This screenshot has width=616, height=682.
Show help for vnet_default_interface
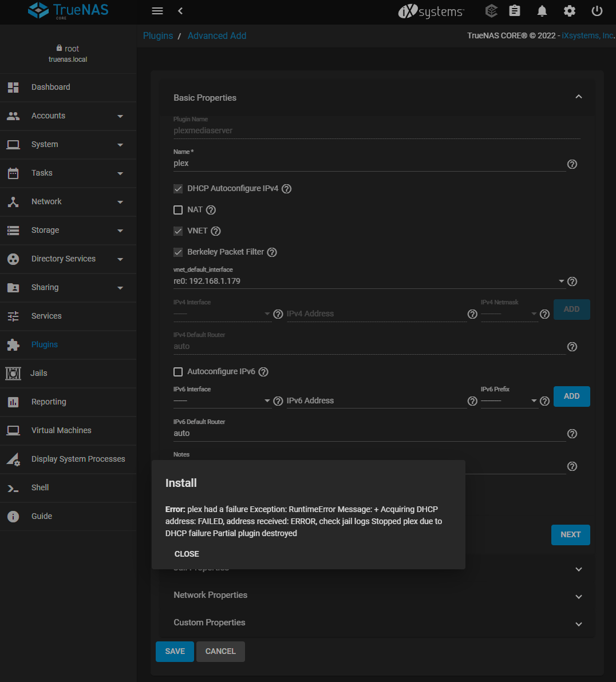[x=572, y=281]
